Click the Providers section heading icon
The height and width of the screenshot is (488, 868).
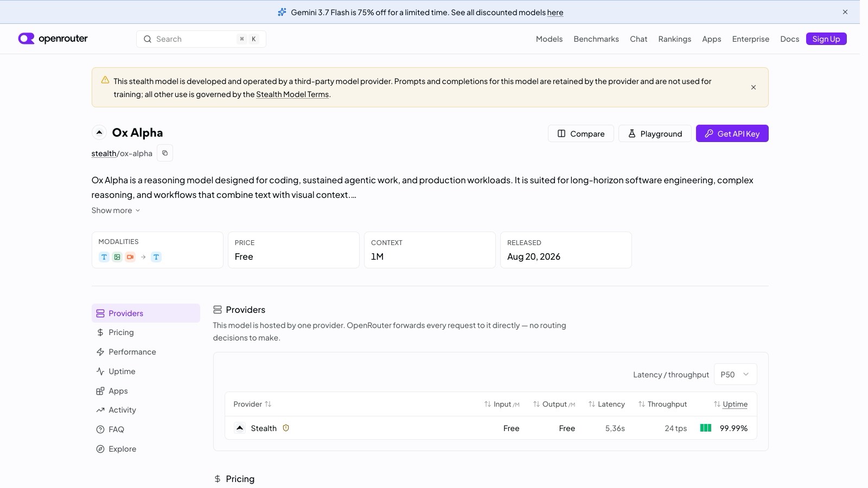(218, 310)
